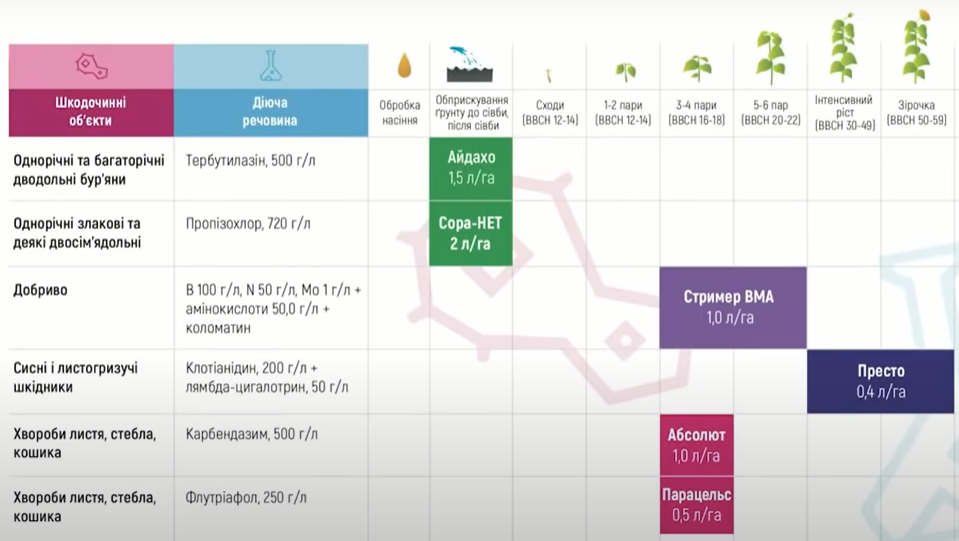Select the green Сора-НЕТ 2 л/га block
Viewport: 959px width, 541px height.
coord(470,233)
